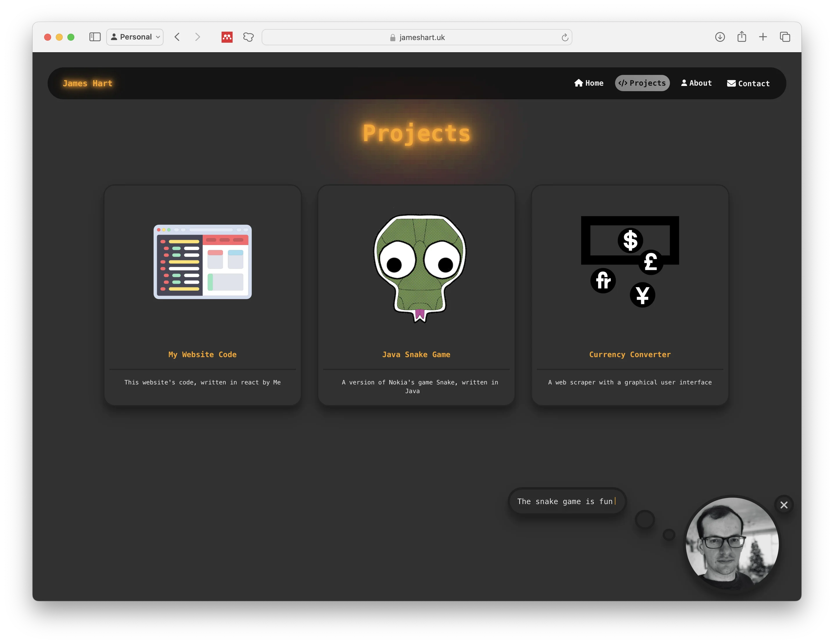Expand the Personal browser profile dropdown

coord(135,37)
